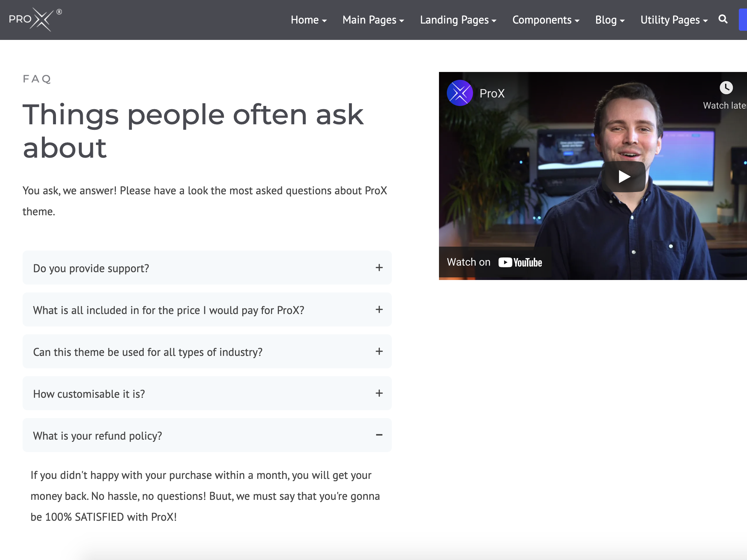Expand 'Can this theme be used' question
This screenshot has height=560, width=747.
pyautogui.click(x=148, y=352)
